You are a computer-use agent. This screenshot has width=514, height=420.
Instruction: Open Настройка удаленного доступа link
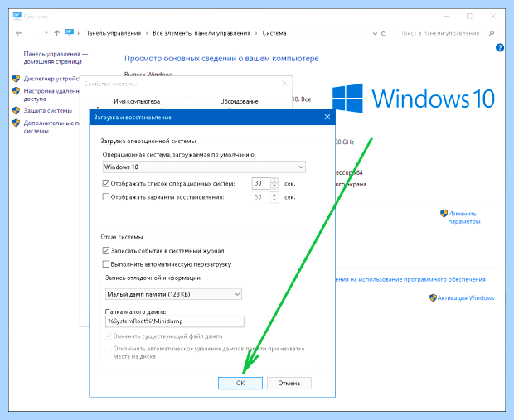coord(51,94)
